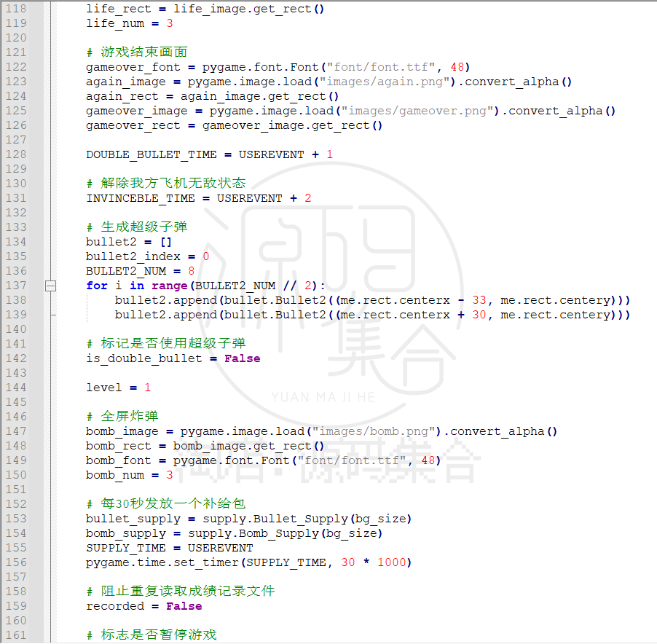The image size is (657, 644).
Task: Collapse the for loop fold marker at line 137
Action: click(x=50, y=286)
